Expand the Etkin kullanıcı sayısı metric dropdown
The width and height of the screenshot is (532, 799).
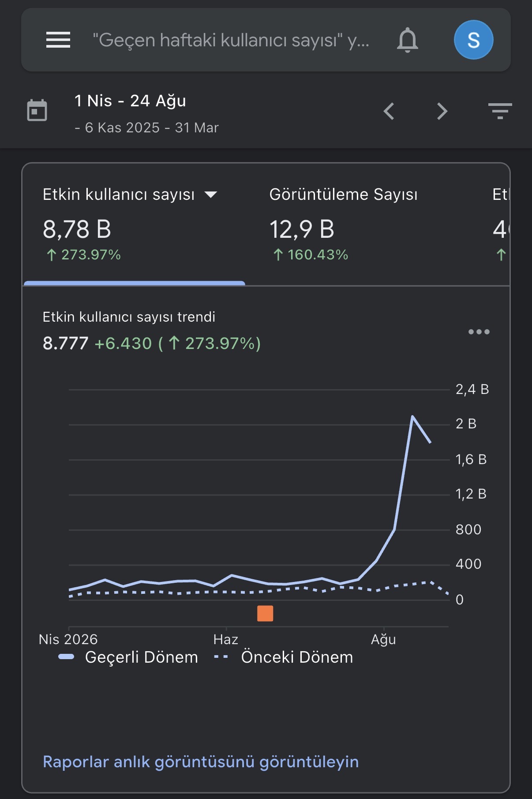[x=211, y=195]
